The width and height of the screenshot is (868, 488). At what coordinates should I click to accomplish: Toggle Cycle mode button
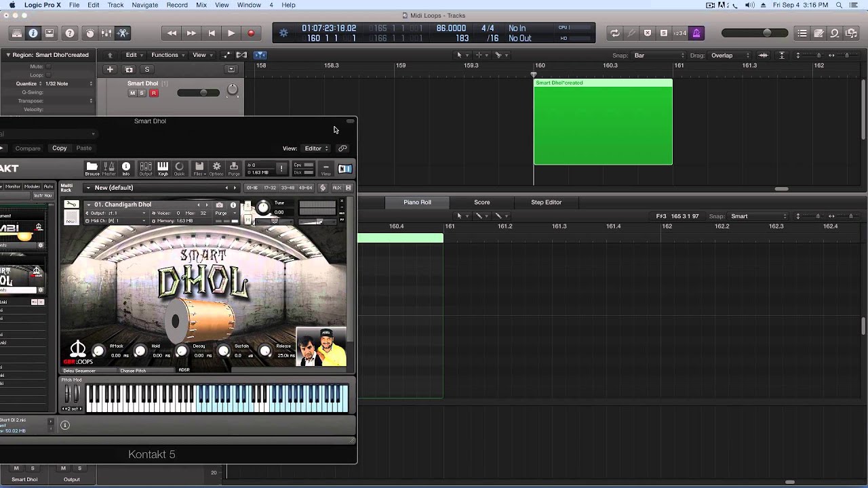614,33
